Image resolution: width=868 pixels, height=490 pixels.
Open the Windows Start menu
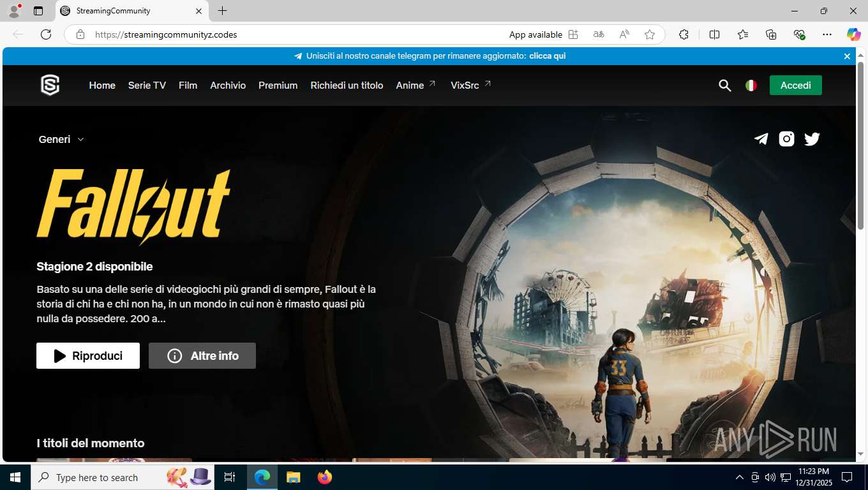(x=15, y=477)
